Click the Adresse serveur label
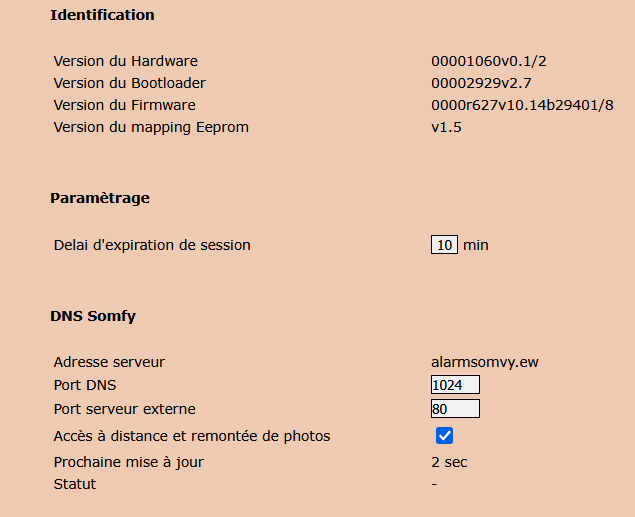Viewport: 635px width, 517px height. [x=109, y=362]
